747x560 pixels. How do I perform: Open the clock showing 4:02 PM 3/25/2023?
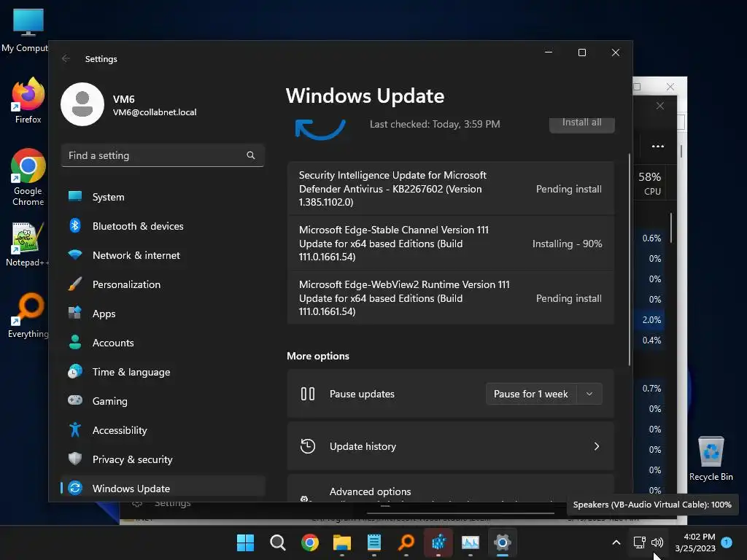[x=695, y=542]
